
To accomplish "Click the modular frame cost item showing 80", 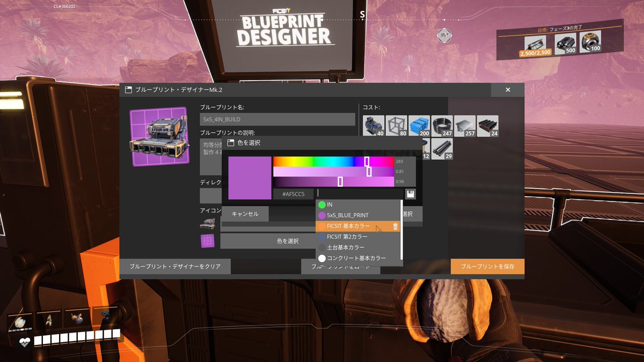I will click(397, 126).
